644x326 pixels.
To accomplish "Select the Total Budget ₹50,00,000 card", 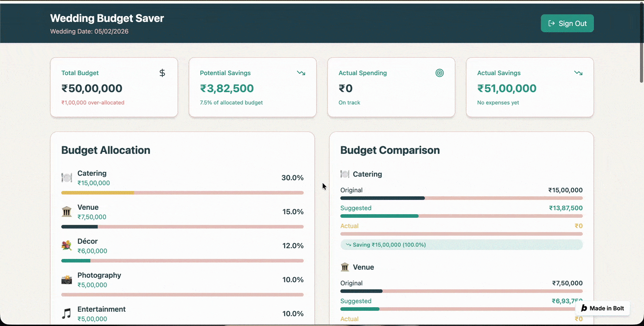I will 114,88.
